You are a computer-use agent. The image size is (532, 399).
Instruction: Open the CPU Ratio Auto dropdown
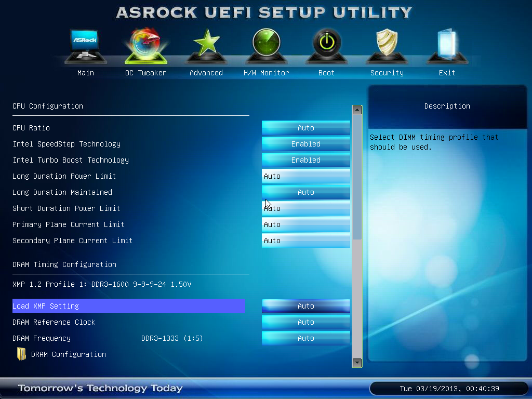tap(305, 128)
